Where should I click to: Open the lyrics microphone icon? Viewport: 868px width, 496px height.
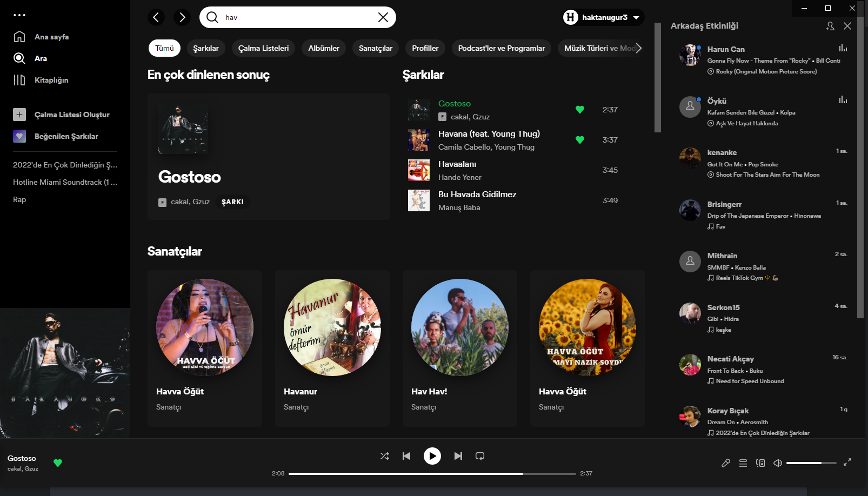click(x=726, y=463)
